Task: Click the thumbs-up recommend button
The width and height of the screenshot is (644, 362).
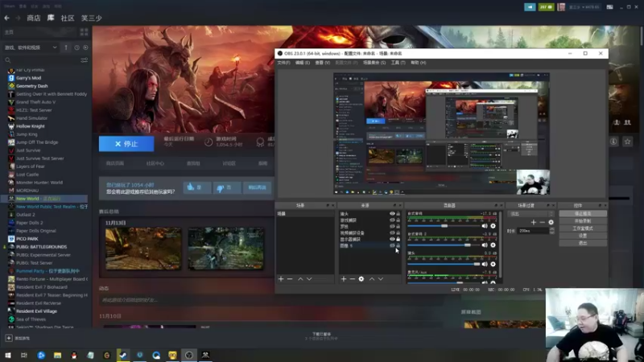Action: 196,187
